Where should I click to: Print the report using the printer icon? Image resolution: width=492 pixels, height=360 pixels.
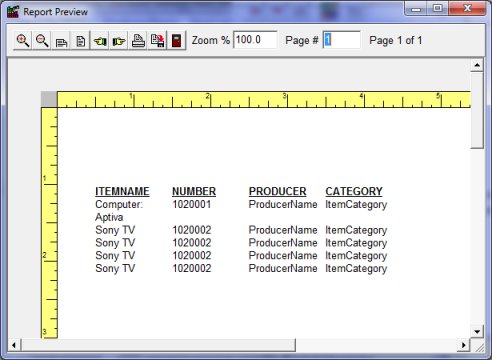click(138, 41)
